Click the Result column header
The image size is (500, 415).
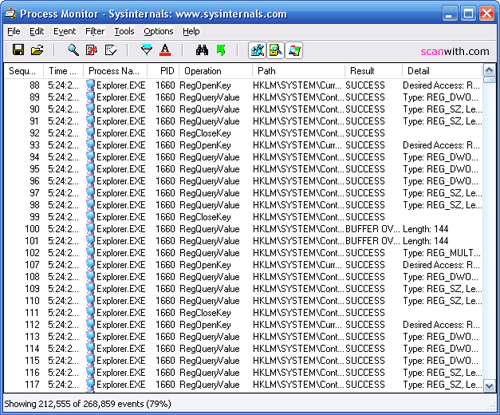coord(373,71)
